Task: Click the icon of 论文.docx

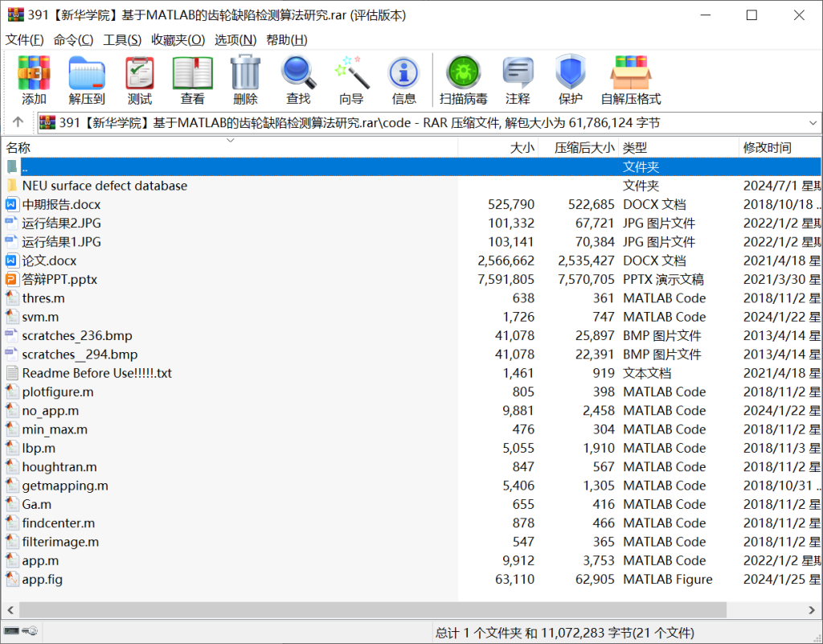Action: tap(11, 260)
